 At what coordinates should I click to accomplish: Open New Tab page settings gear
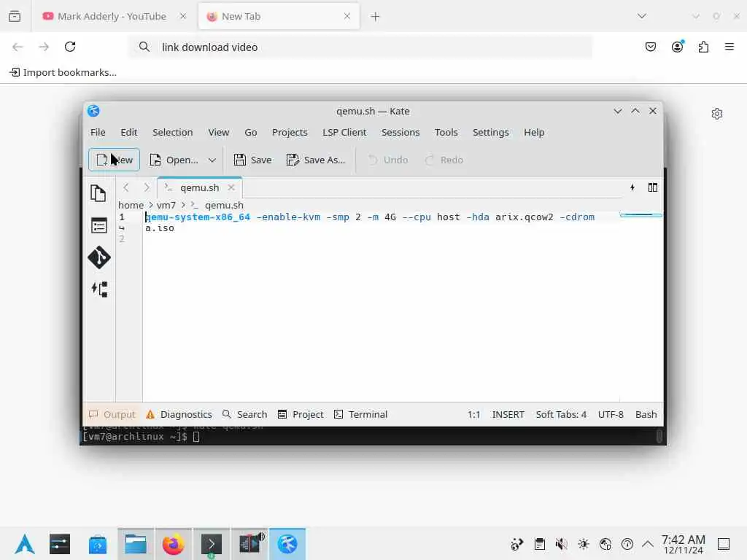[x=717, y=114]
